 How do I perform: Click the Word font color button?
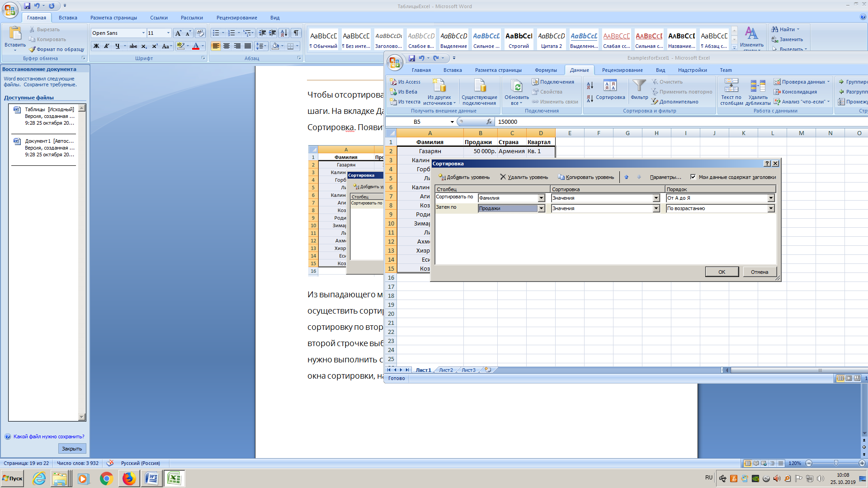tap(196, 46)
